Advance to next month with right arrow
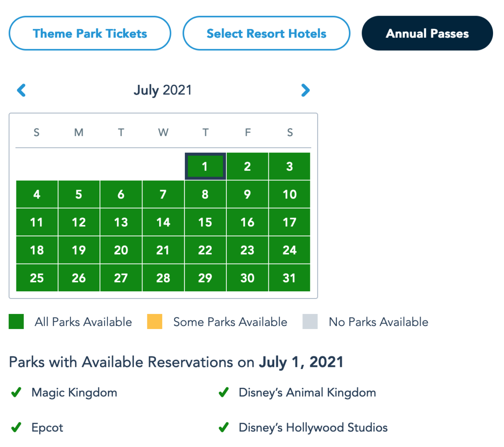 [x=305, y=90]
